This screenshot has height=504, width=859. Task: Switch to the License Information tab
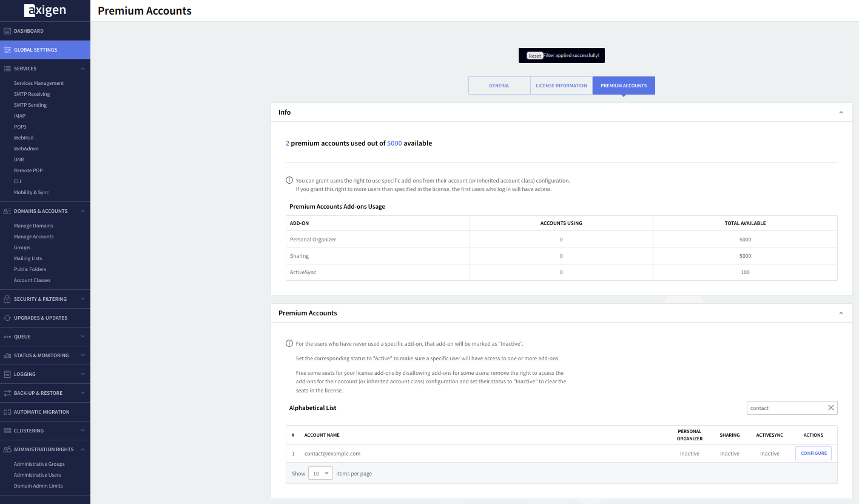(x=561, y=86)
